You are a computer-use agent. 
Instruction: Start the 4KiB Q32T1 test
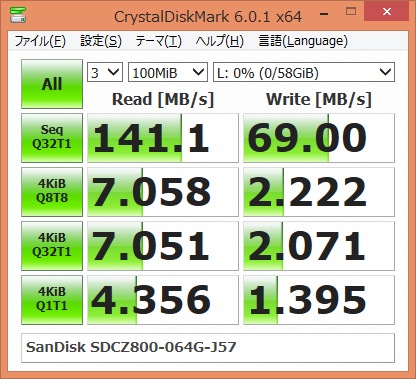tap(52, 246)
